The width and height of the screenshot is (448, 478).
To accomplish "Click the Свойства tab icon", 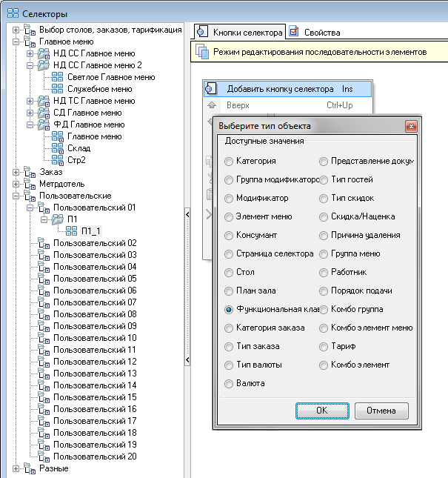I will click(295, 33).
